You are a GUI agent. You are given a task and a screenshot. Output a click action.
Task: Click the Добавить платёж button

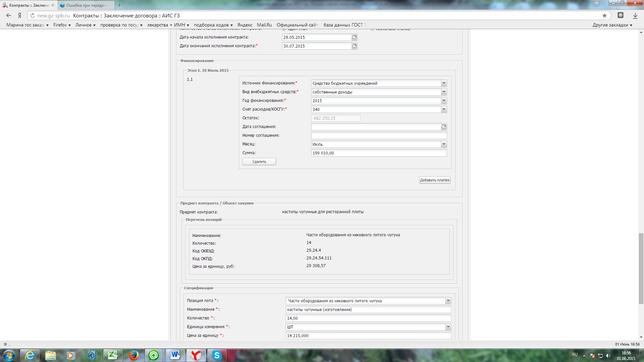434,180
